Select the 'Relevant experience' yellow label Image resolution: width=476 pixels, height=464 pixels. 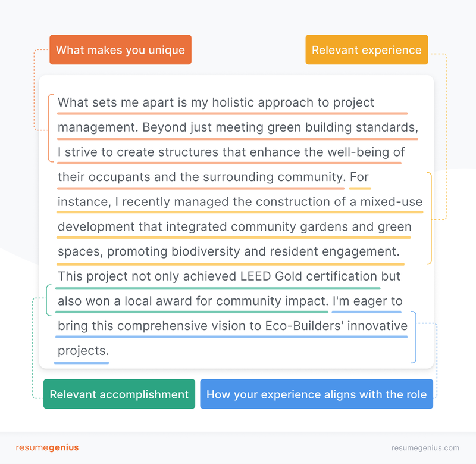pyautogui.click(x=367, y=50)
